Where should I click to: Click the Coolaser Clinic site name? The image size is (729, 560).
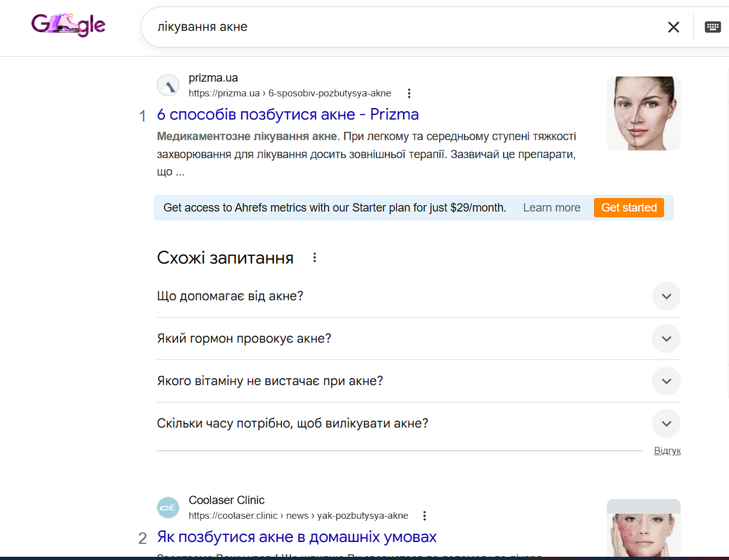tap(226, 500)
